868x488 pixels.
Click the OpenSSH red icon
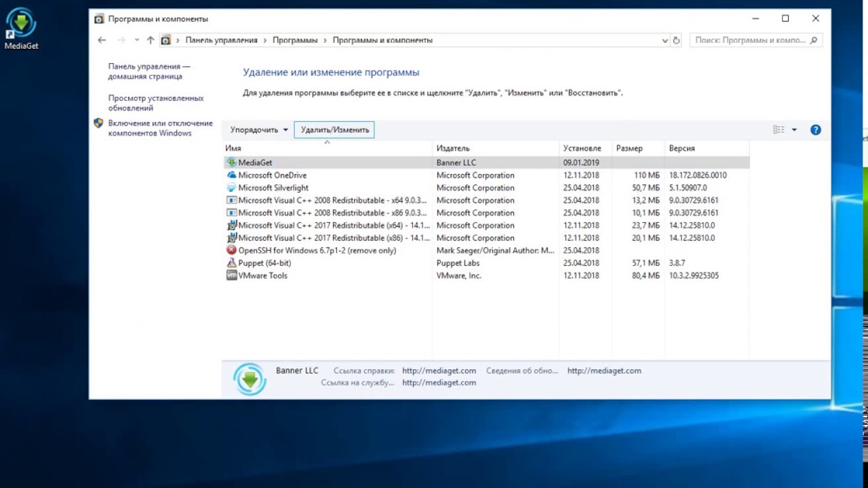tap(231, 250)
